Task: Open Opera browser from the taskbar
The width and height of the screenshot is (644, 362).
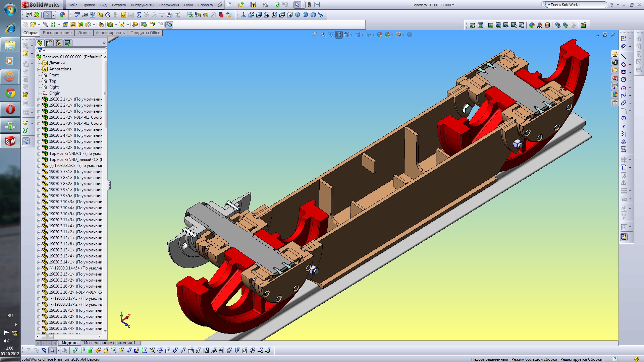Action: point(10,109)
